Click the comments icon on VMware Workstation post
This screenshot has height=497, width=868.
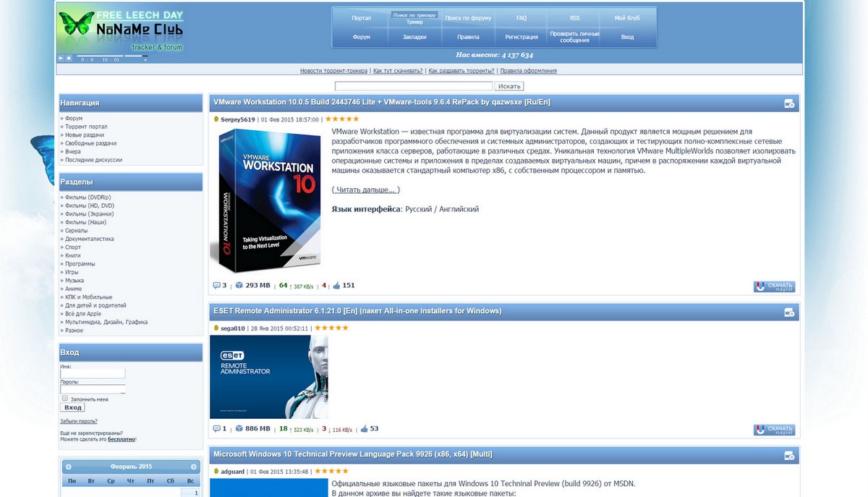click(x=217, y=285)
